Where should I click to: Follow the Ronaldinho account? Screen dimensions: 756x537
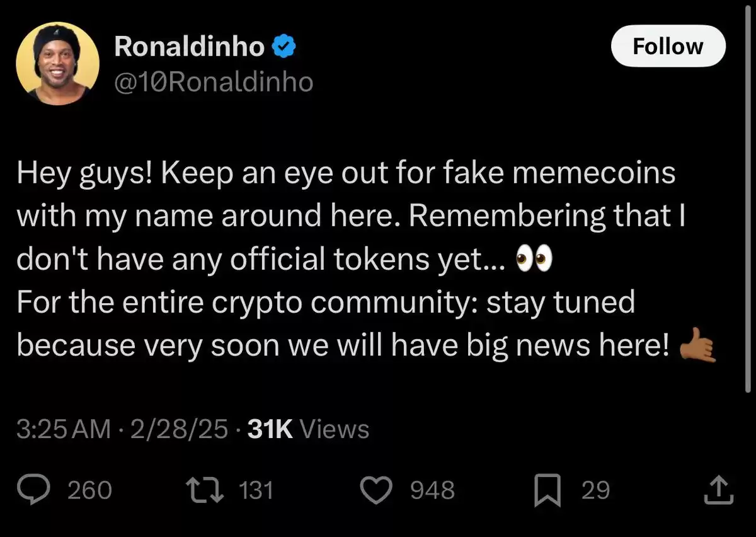pyautogui.click(x=668, y=46)
